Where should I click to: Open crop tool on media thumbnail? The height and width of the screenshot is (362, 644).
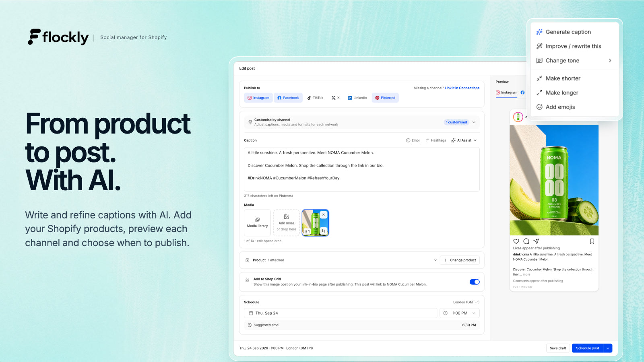pyautogui.click(x=324, y=231)
